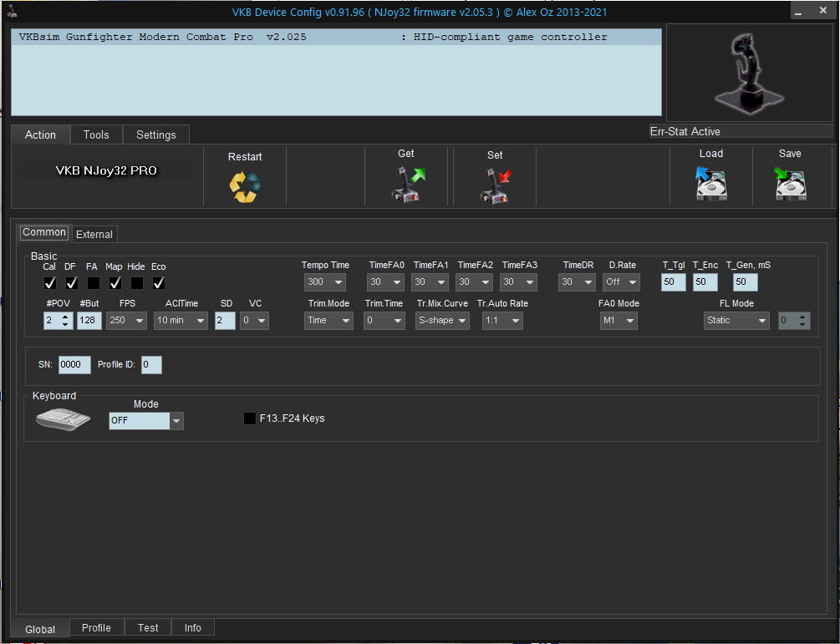The width and height of the screenshot is (840, 644).
Task: Click the Set joystick icon
Action: (x=496, y=185)
